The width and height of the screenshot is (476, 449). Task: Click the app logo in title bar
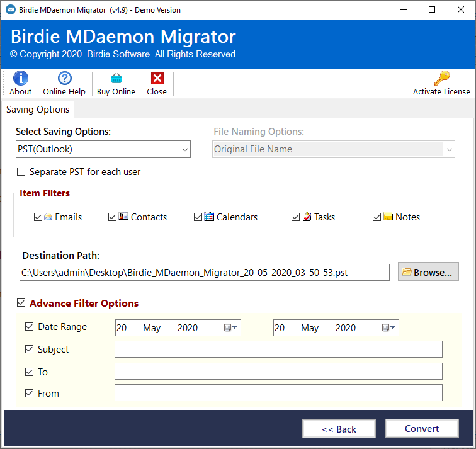pyautogui.click(x=11, y=9)
